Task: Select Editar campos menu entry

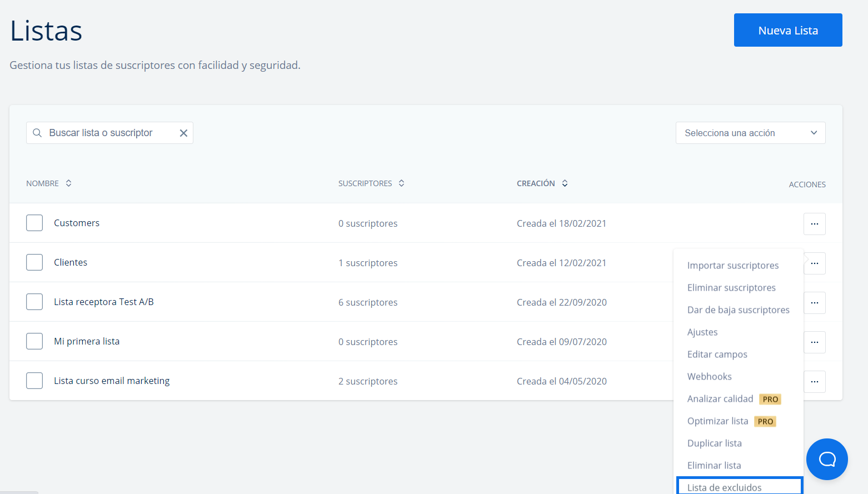Action: tap(717, 355)
